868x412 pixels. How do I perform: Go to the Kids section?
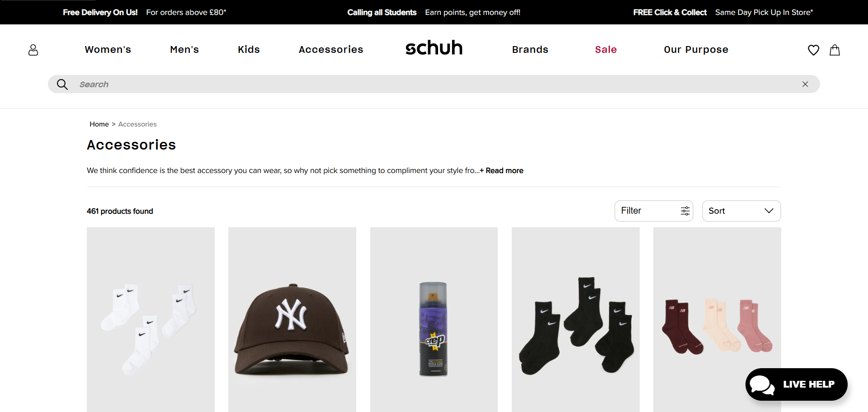click(x=249, y=50)
